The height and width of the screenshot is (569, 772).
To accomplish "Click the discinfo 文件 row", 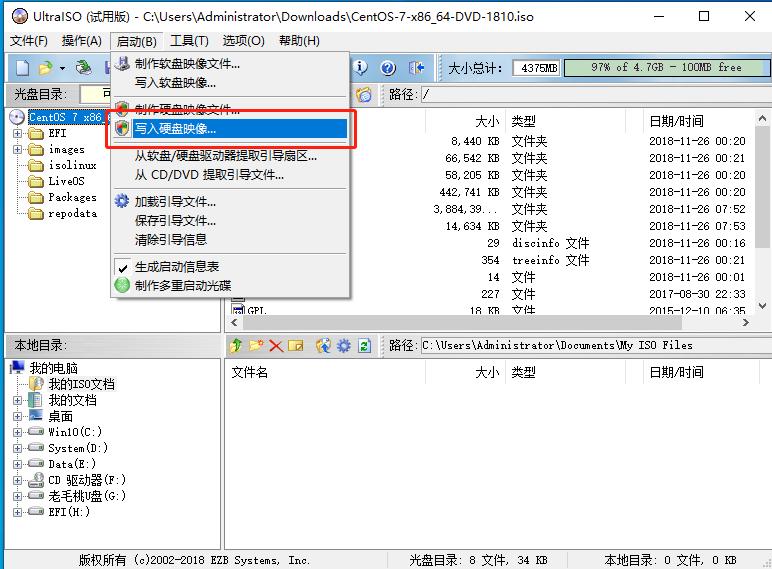I will (x=492, y=243).
